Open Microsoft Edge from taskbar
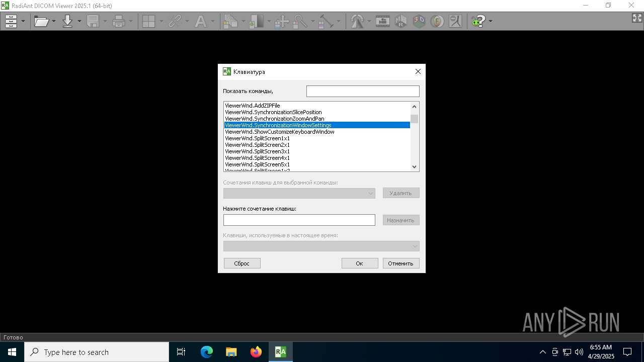644x362 pixels. click(x=207, y=352)
